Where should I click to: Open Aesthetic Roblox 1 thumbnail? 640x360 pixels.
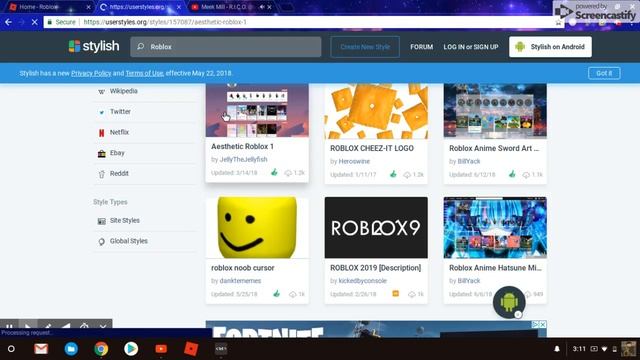pyautogui.click(x=257, y=110)
